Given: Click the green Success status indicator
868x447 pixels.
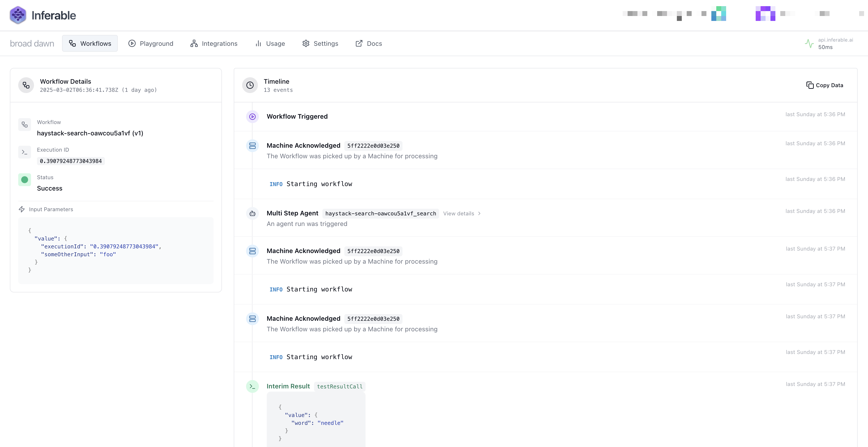Looking at the screenshot, I should 25,180.
